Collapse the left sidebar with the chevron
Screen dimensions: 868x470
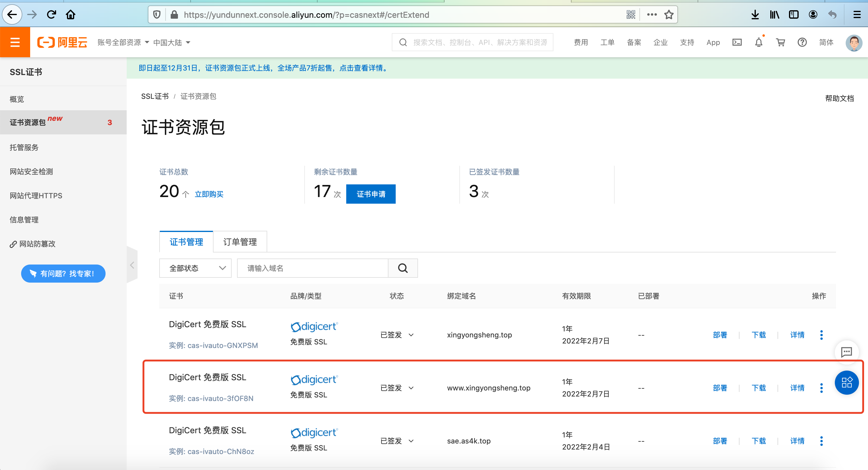point(132,265)
